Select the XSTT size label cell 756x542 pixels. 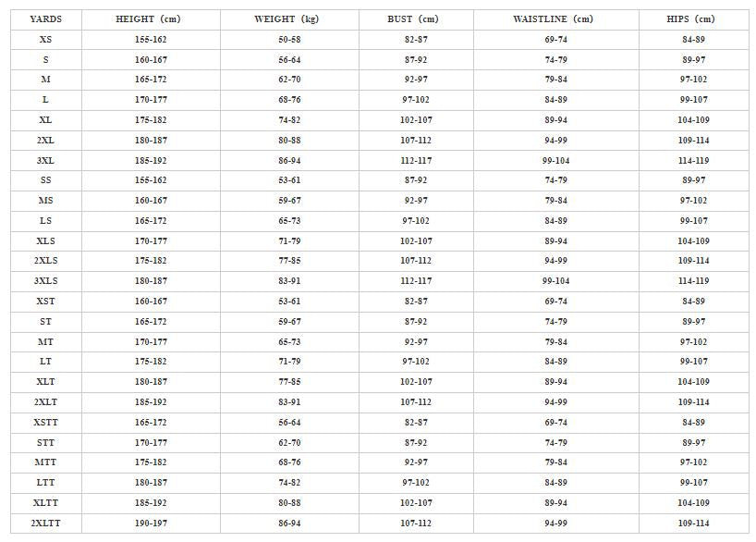[45, 423]
